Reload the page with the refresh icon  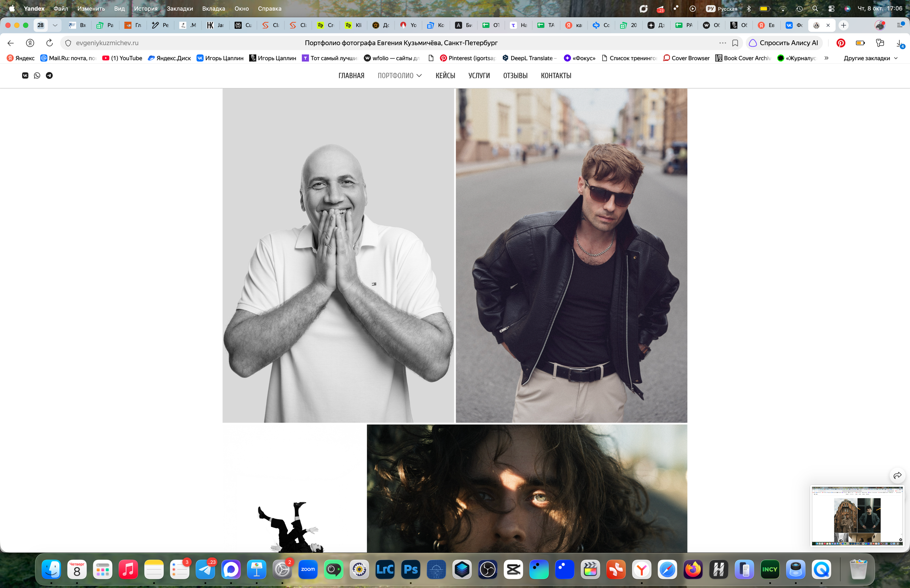49,43
